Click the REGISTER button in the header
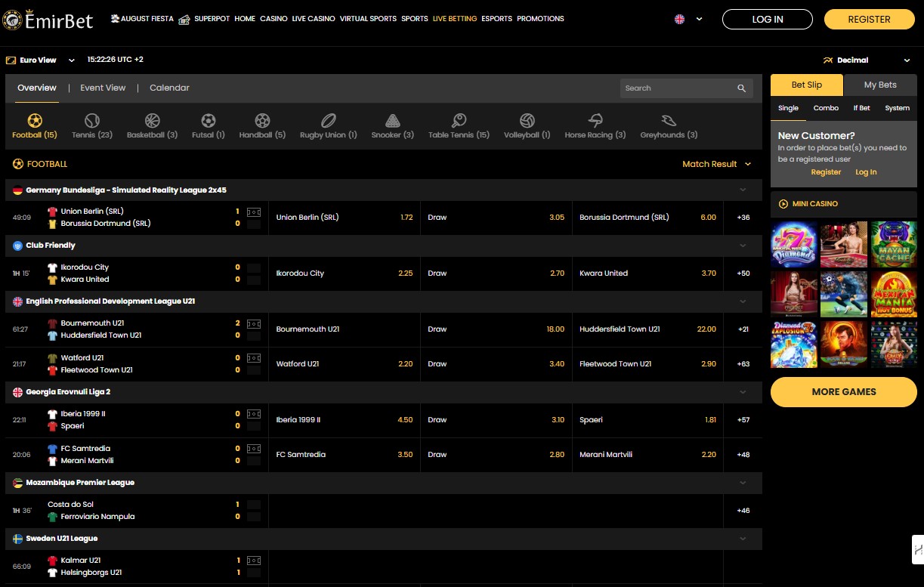 pos(870,20)
